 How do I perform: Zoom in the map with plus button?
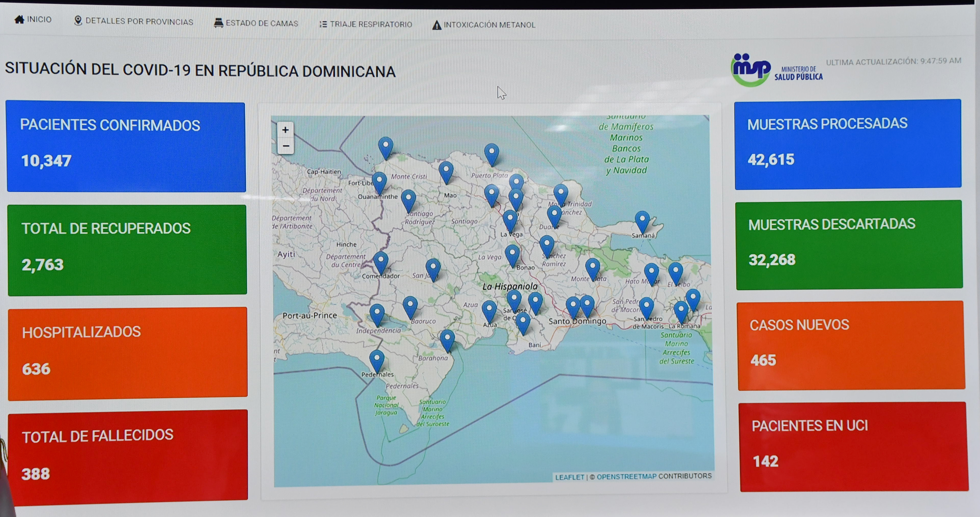(285, 130)
